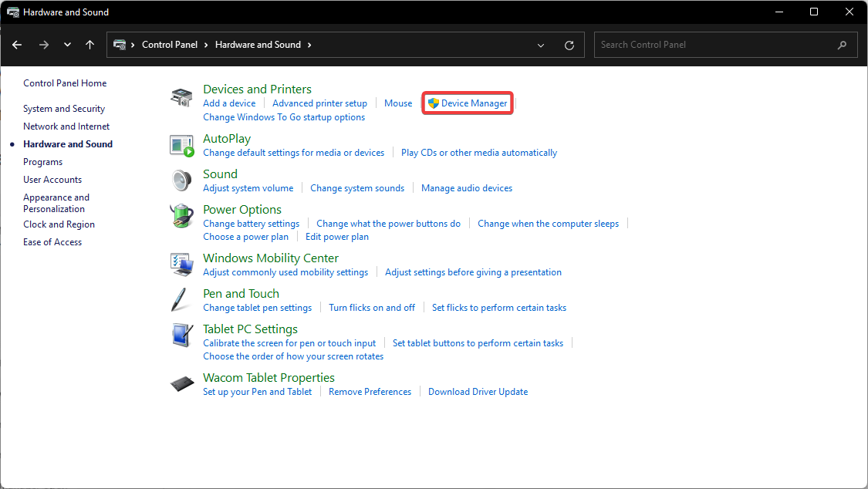
Task: Click Download Driver Update
Action: point(478,392)
